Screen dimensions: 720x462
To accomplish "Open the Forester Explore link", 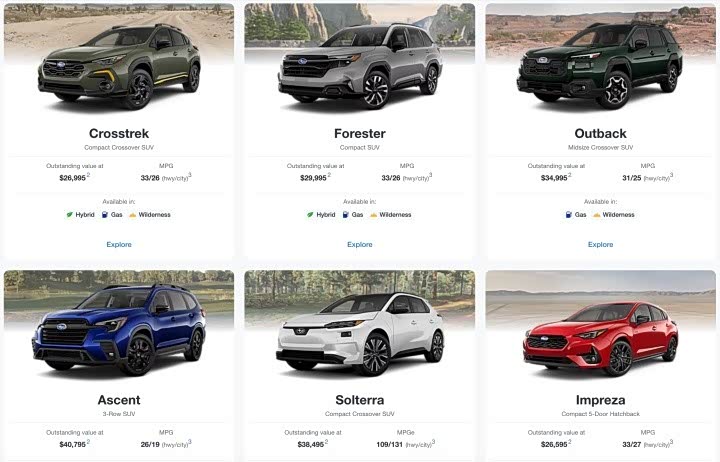I will tap(360, 244).
